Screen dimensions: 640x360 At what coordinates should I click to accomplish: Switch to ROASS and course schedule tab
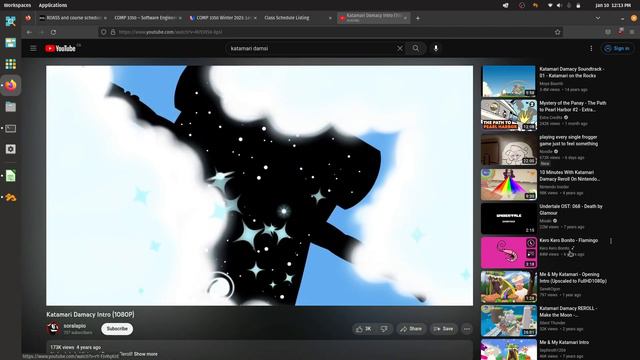pyautogui.click(x=73, y=18)
